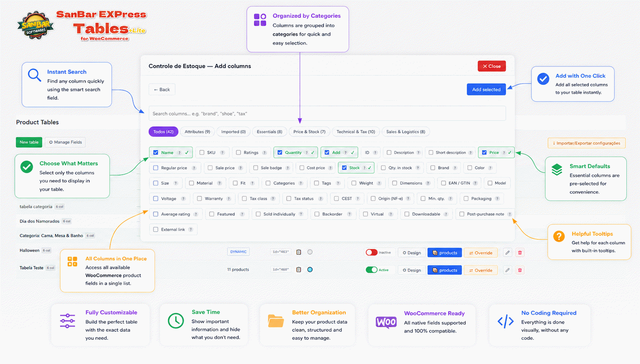640x364 pixels.
Task: Enable the Sale price checkbox
Action: pos(210,168)
